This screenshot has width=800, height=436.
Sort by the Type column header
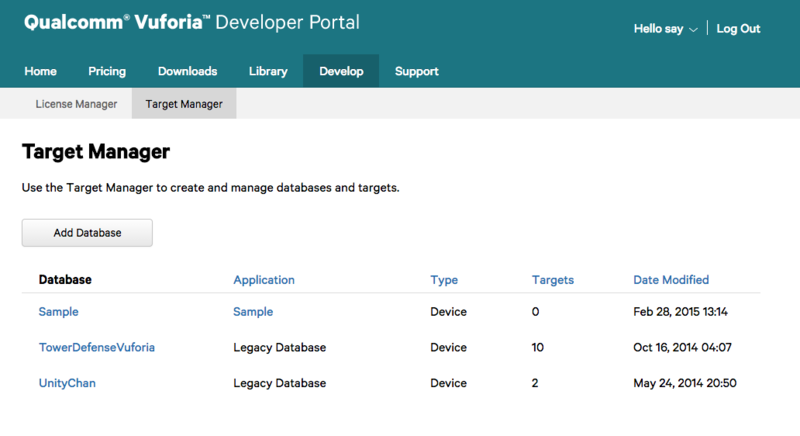444,280
